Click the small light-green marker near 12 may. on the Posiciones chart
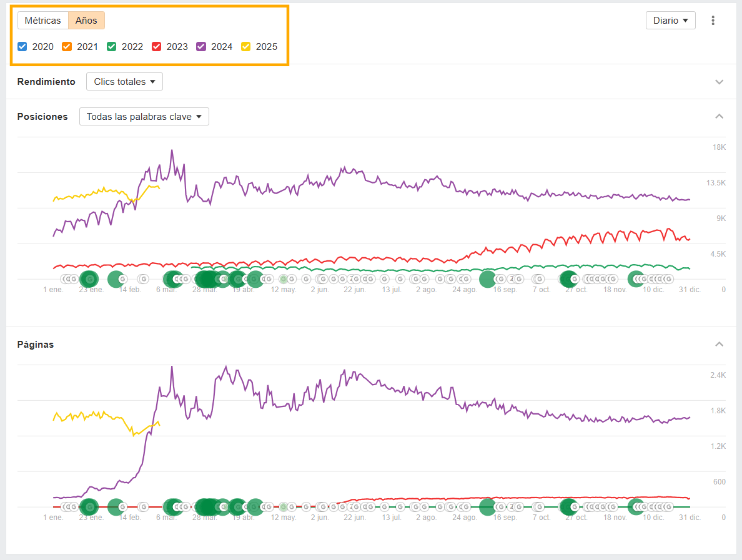742x560 pixels. (284, 279)
